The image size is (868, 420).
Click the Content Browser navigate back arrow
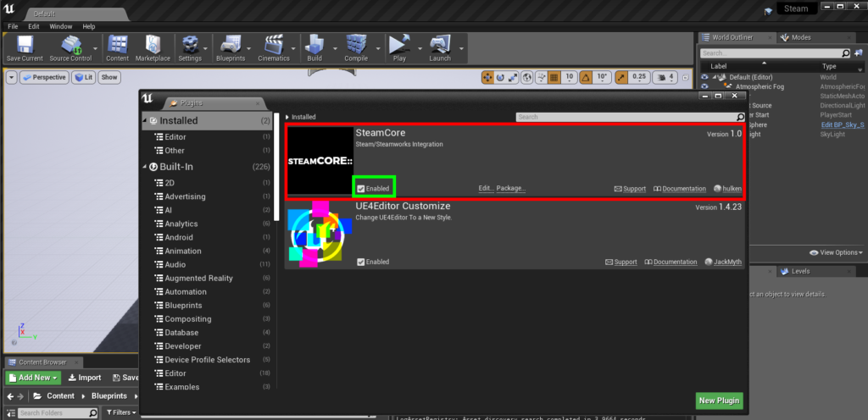coord(10,396)
